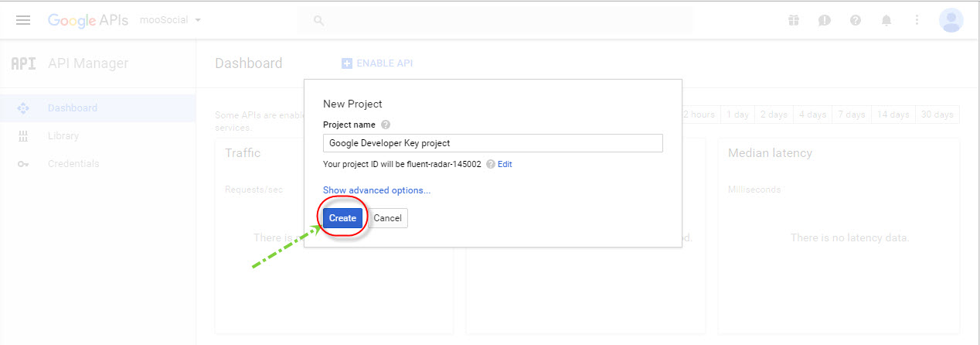980x345 pixels.
Task: Click the help question mark icon in the header
Action: pos(855,20)
